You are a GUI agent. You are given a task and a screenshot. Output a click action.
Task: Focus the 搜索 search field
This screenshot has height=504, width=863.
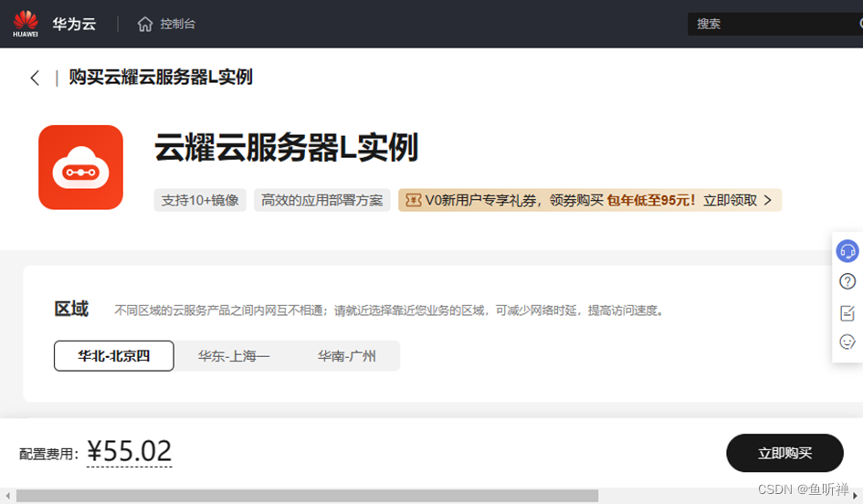click(775, 25)
